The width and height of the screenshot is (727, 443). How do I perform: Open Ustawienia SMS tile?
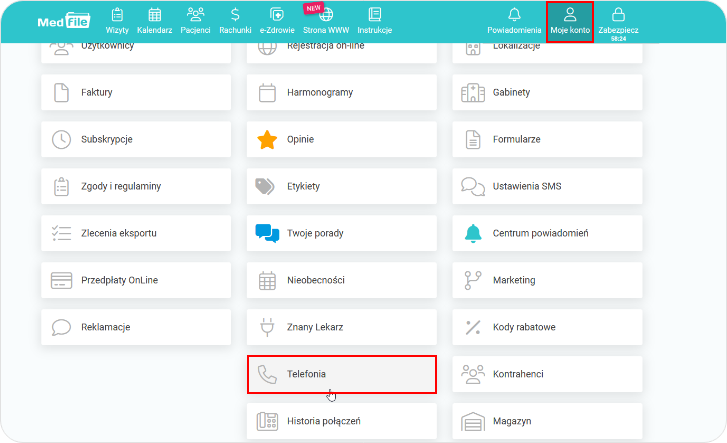click(547, 186)
